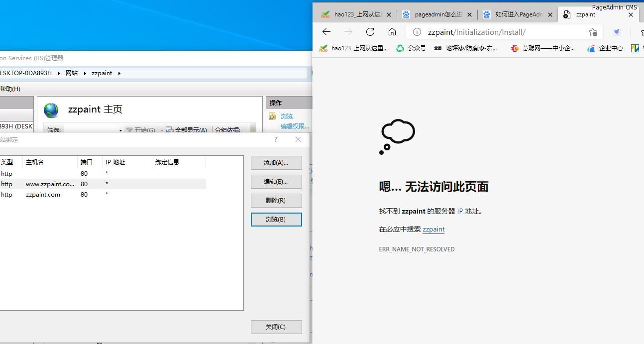Click the browser Back arrow

326,32
